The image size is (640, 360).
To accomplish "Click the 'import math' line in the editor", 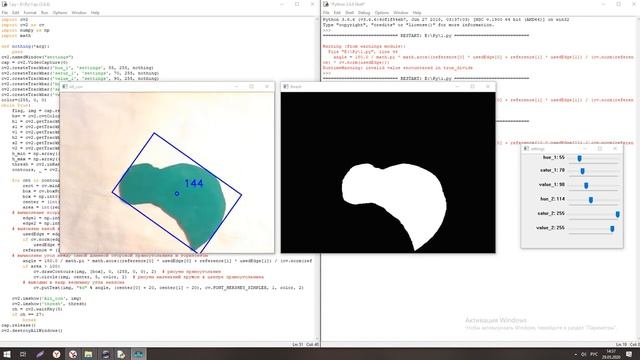I will [16, 36].
